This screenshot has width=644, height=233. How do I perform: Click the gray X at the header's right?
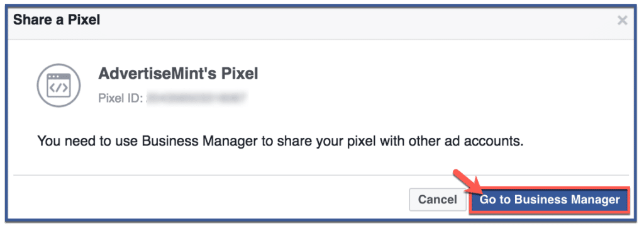click(x=623, y=20)
